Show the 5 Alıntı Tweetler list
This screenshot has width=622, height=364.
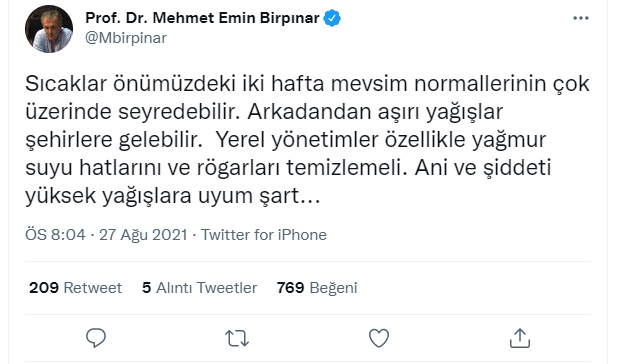[200, 288]
